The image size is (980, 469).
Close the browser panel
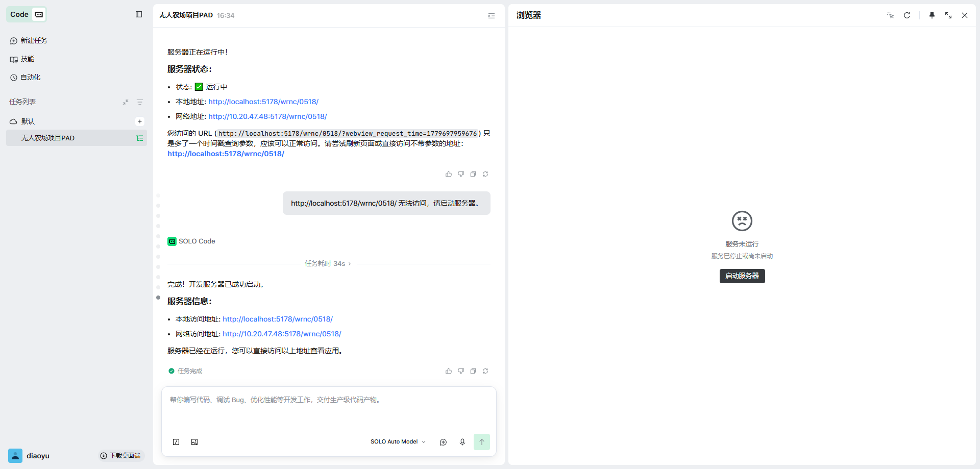point(965,15)
